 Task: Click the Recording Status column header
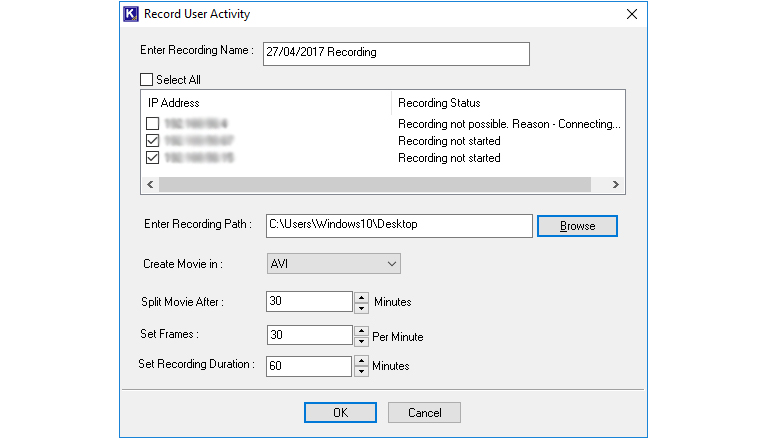tap(439, 103)
